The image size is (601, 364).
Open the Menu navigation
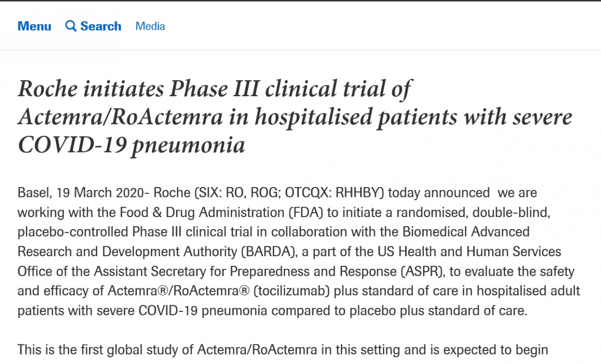click(34, 27)
